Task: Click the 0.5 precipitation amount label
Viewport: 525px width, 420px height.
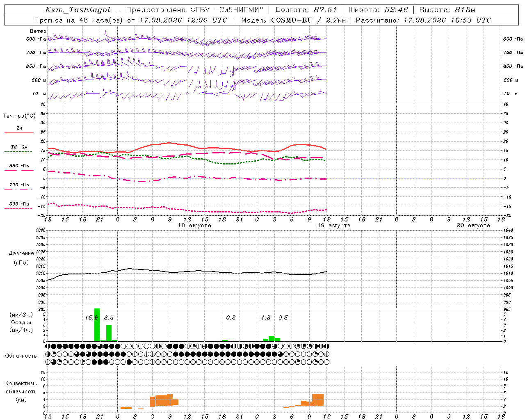Action: click(283, 318)
